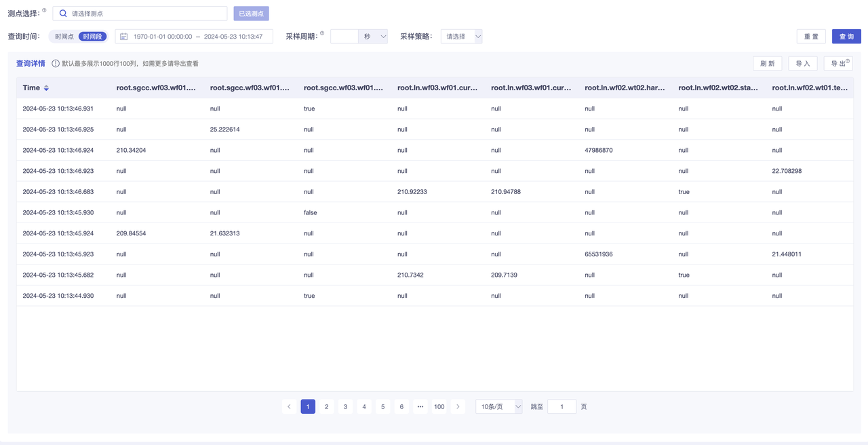
Task: Click the calendar icon in date range field
Action: 124,37
